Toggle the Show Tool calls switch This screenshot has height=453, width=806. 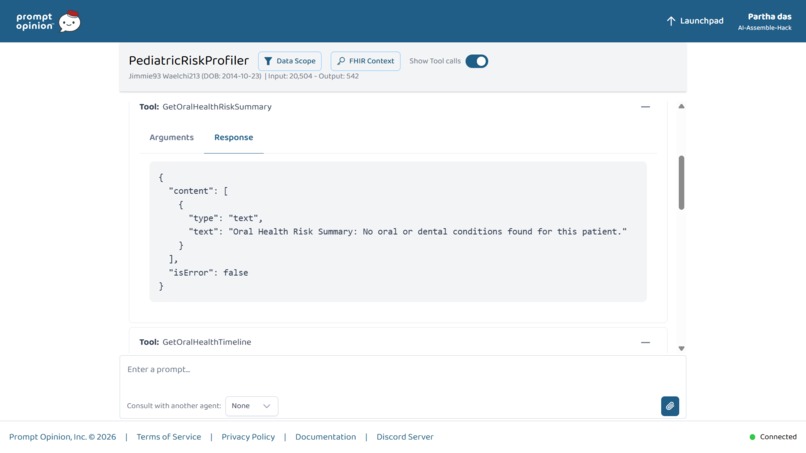477,61
